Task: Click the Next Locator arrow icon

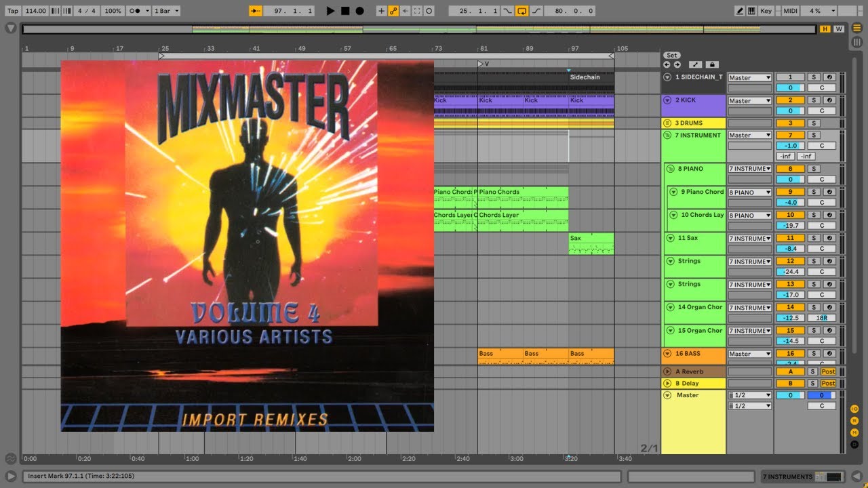Action: (x=677, y=64)
